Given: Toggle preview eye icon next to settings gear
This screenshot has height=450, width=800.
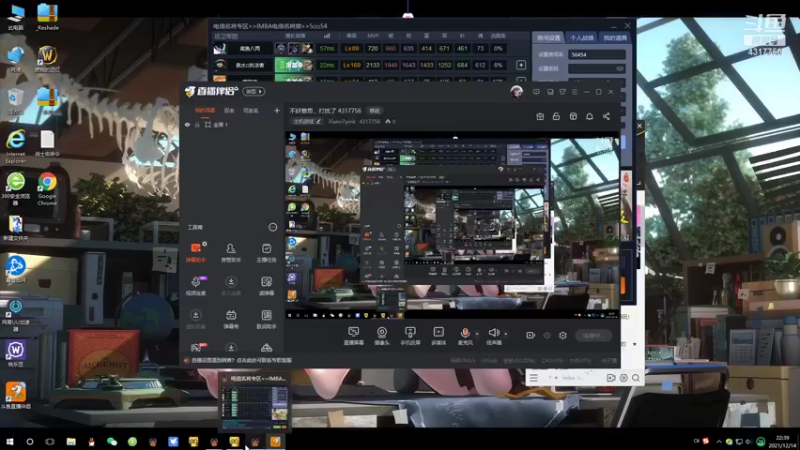Looking at the screenshot, I should click(x=547, y=335).
